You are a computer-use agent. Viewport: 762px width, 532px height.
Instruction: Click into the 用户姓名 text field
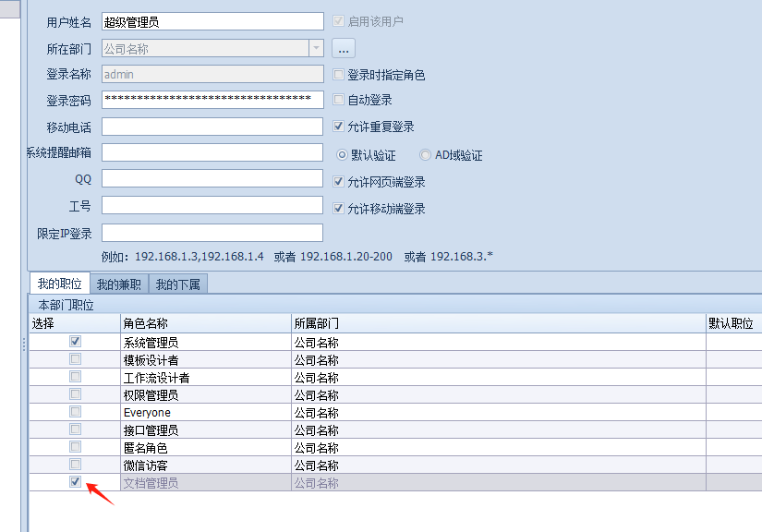[x=212, y=21]
